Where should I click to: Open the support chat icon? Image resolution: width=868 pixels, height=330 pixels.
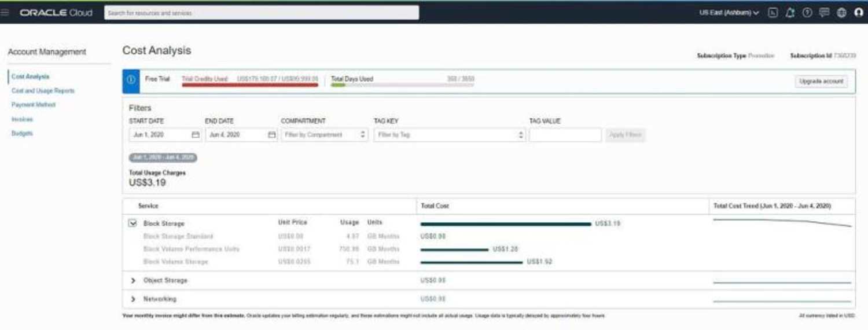[x=824, y=12]
